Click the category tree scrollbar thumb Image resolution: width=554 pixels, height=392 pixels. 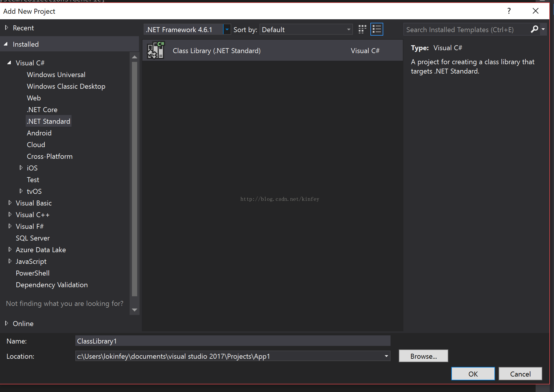135,179
